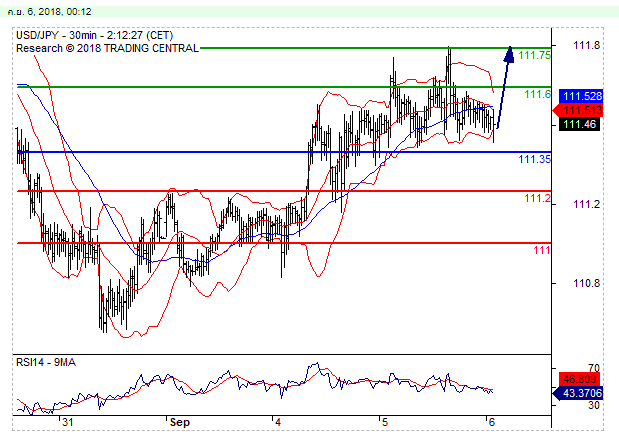Click the time axis date label 4
The image size is (619, 446).
point(278,422)
